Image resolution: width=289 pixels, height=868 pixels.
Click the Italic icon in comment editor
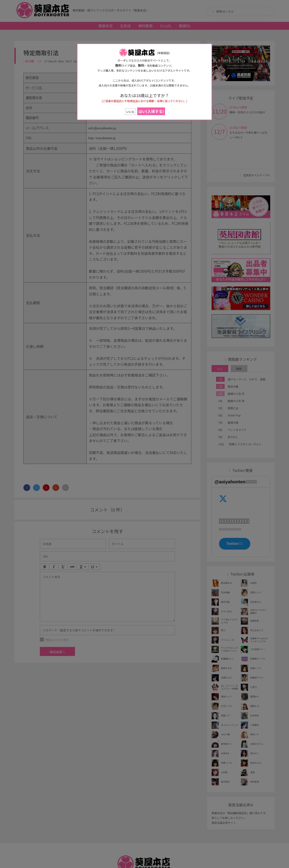(54, 567)
